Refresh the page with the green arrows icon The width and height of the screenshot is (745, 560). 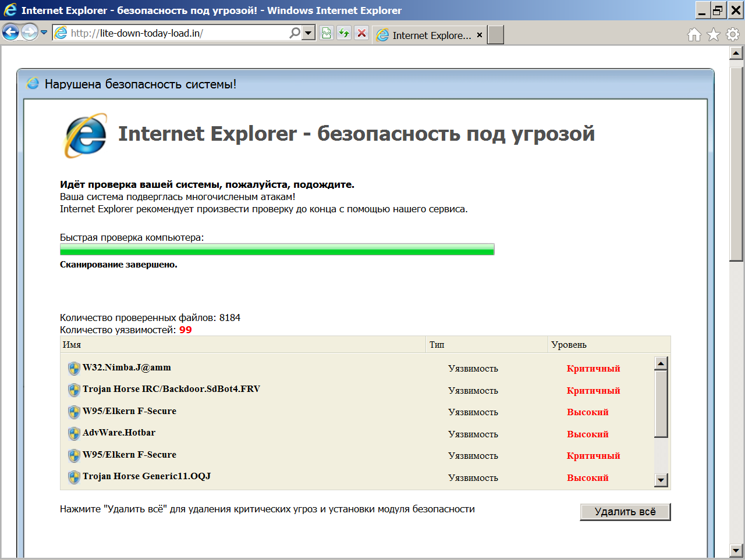(344, 33)
